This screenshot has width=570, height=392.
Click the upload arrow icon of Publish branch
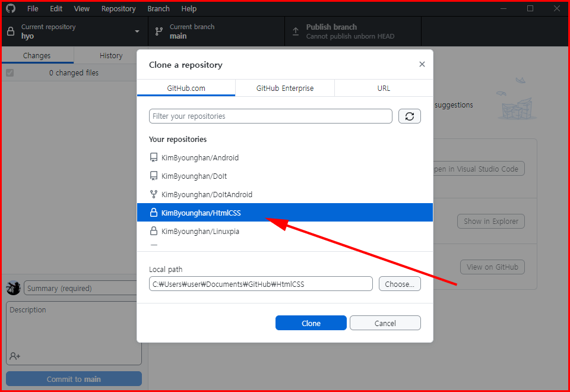296,31
